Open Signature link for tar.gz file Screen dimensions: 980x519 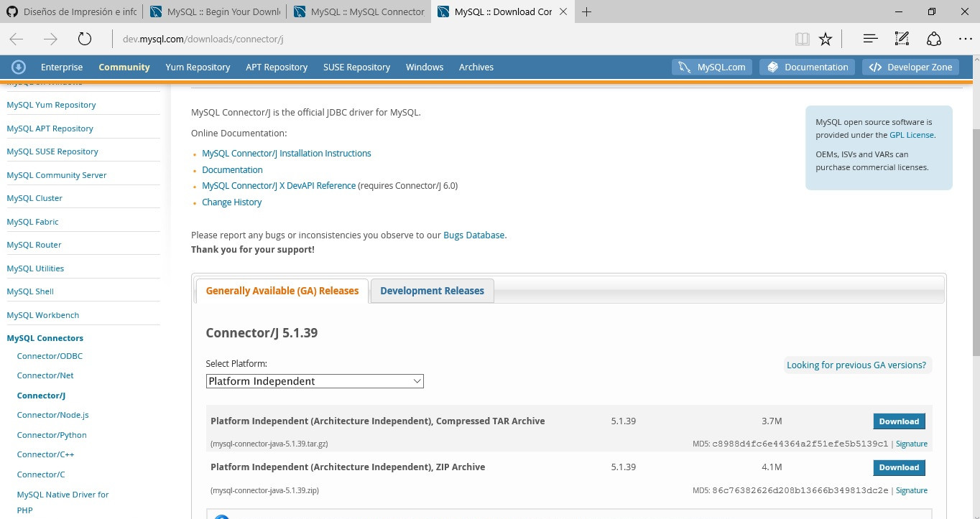click(x=912, y=444)
